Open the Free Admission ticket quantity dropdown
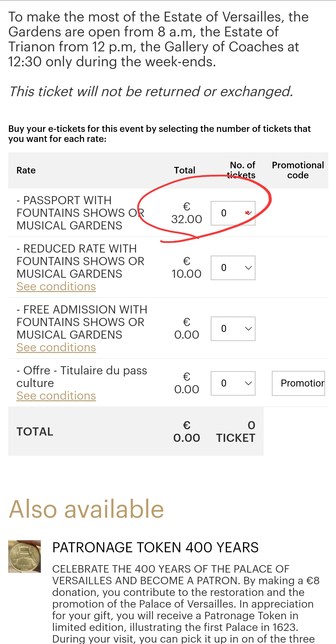 coord(233,329)
